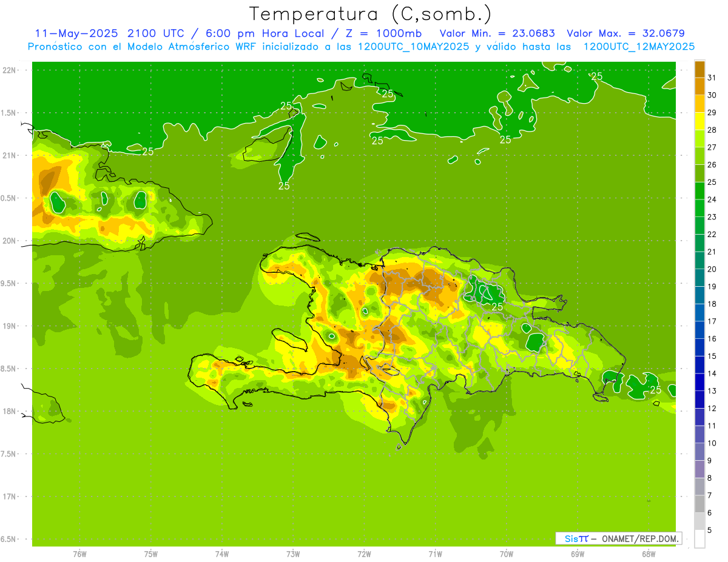The height and width of the screenshot is (562, 728).
Task: Click the legend value label '5'
Action: click(709, 530)
